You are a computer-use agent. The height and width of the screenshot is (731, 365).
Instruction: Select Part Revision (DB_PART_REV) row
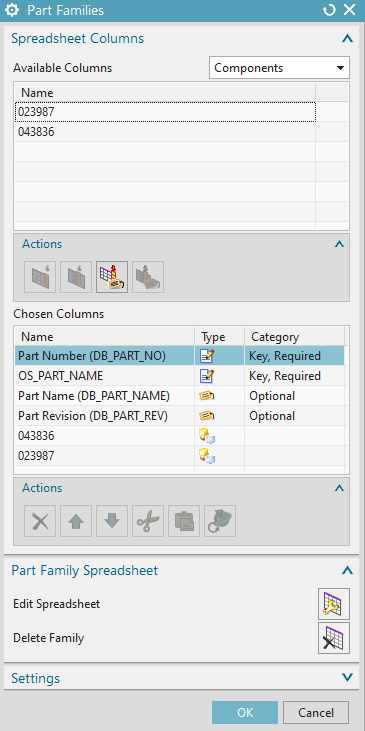pos(179,416)
